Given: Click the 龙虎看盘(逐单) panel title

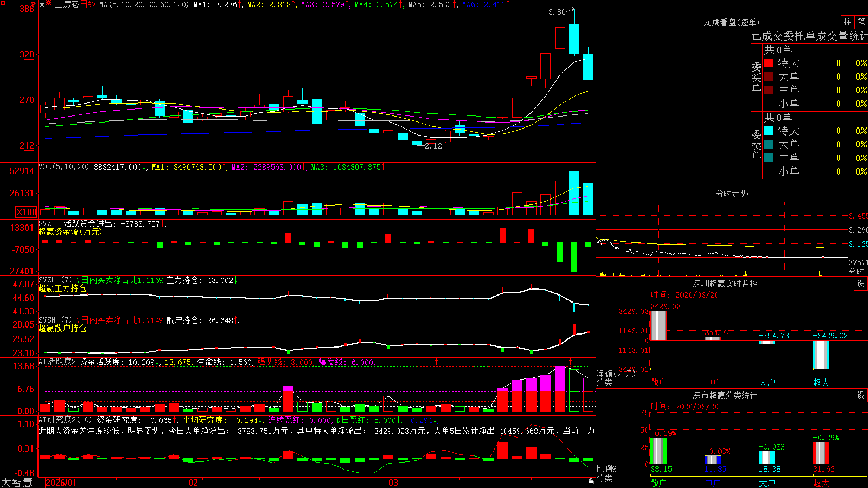Looking at the screenshot, I should coord(731,22).
